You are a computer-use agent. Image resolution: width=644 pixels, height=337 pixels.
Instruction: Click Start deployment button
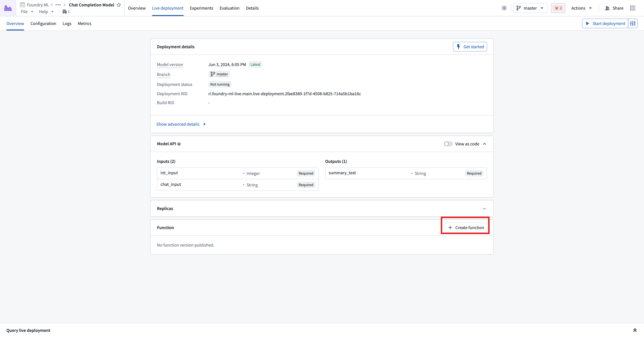click(x=605, y=23)
